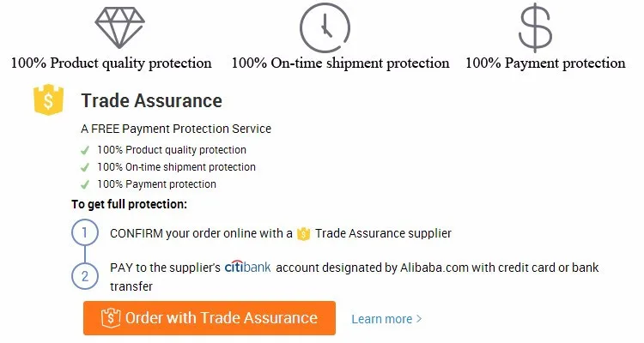The height and width of the screenshot is (343, 644).
Task: Click the arrow after Learn more
Action: [419, 319]
